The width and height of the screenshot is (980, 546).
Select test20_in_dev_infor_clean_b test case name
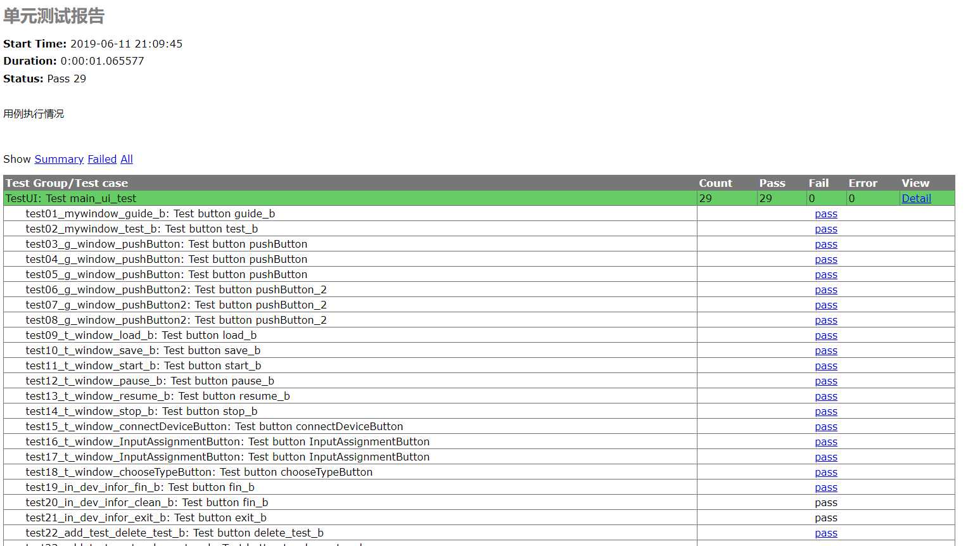coord(147,502)
